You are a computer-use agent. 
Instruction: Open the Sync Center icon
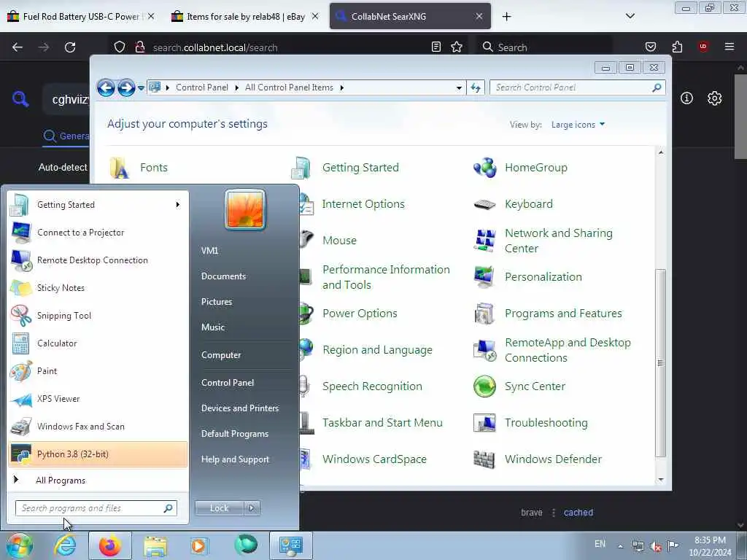(485, 386)
